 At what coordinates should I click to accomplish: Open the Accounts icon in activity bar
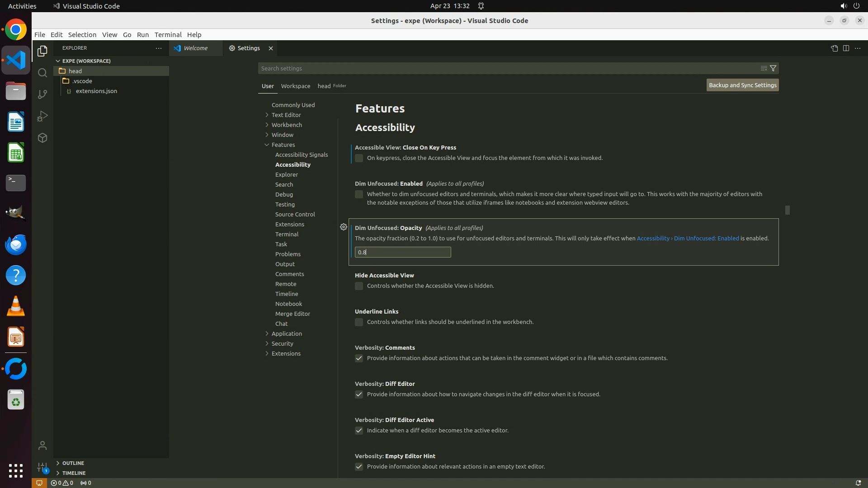coord(42,446)
